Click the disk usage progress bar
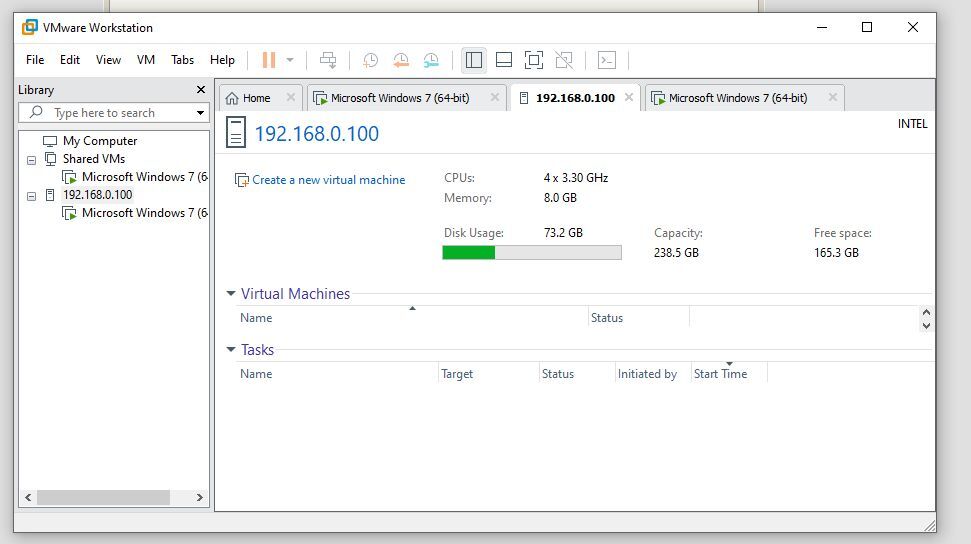Image resolution: width=971 pixels, height=544 pixels. point(532,252)
